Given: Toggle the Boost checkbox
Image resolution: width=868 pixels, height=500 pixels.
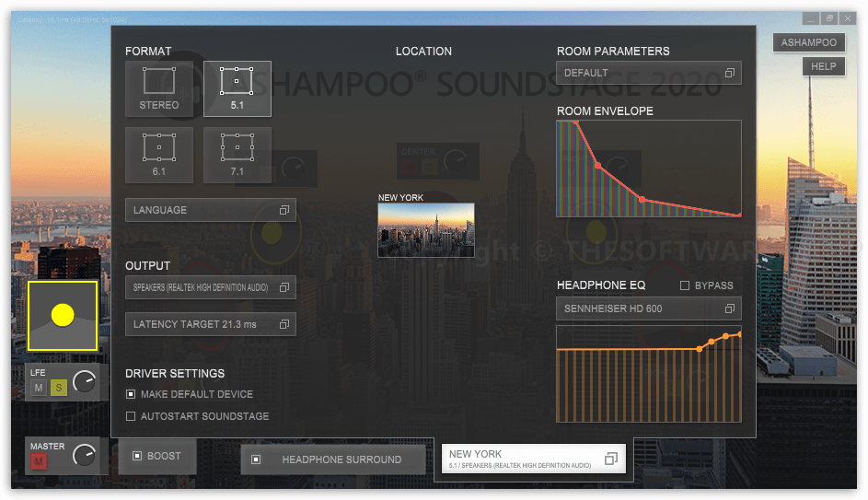Looking at the screenshot, I should pos(137,456).
